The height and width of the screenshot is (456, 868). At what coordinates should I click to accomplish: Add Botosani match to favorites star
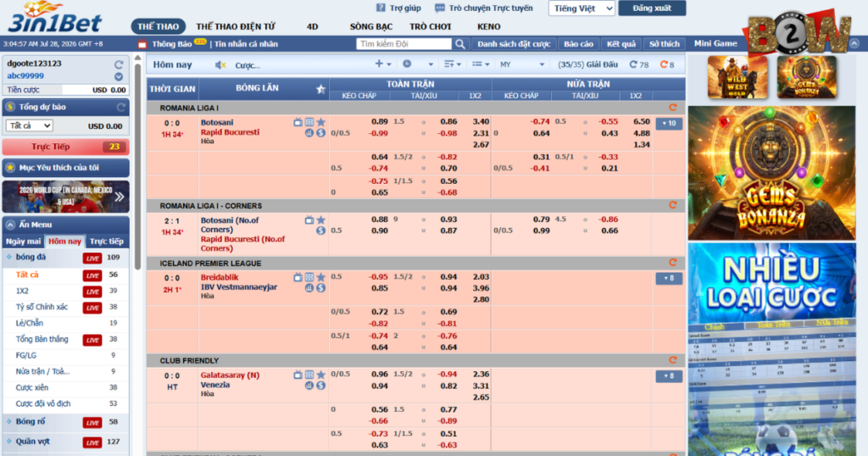coord(320,122)
